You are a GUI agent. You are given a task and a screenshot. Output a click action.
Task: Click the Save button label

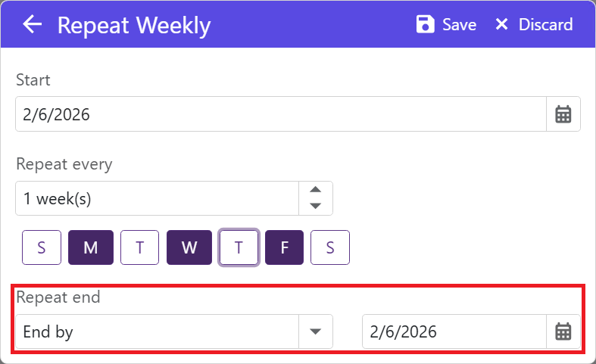[459, 25]
